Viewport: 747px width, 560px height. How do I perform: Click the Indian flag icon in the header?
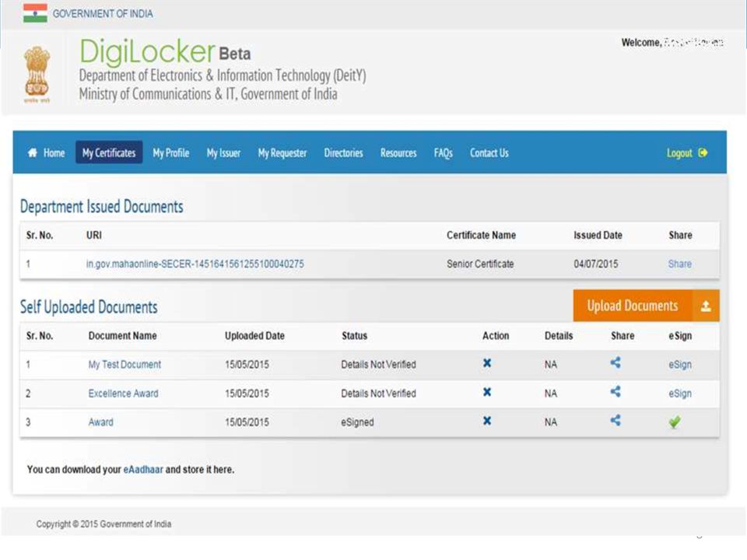click(35, 13)
